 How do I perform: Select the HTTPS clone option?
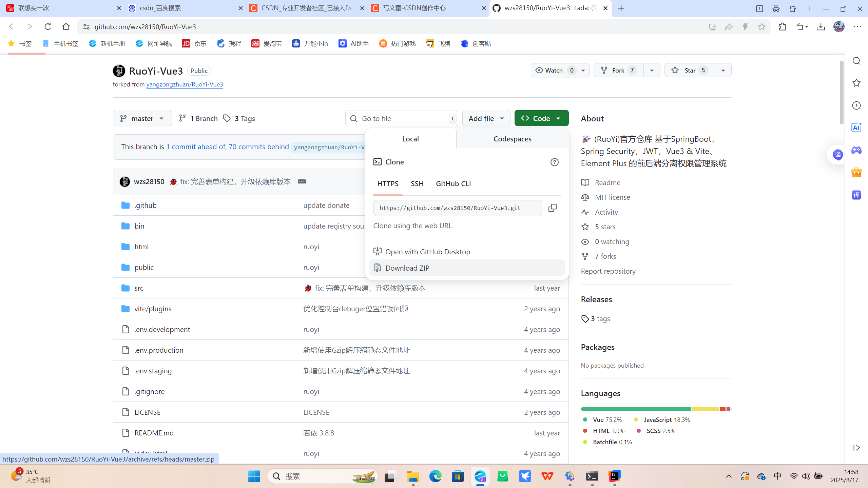pyautogui.click(x=388, y=183)
